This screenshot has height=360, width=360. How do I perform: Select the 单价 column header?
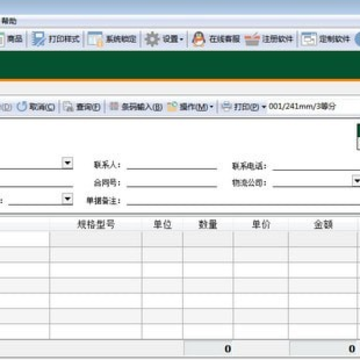[261, 225]
